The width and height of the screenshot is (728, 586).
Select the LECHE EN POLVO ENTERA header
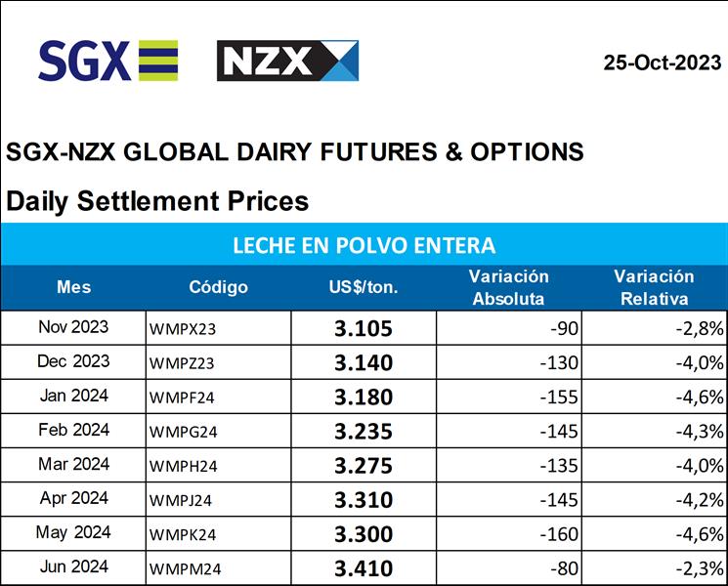tap(364, 244)
